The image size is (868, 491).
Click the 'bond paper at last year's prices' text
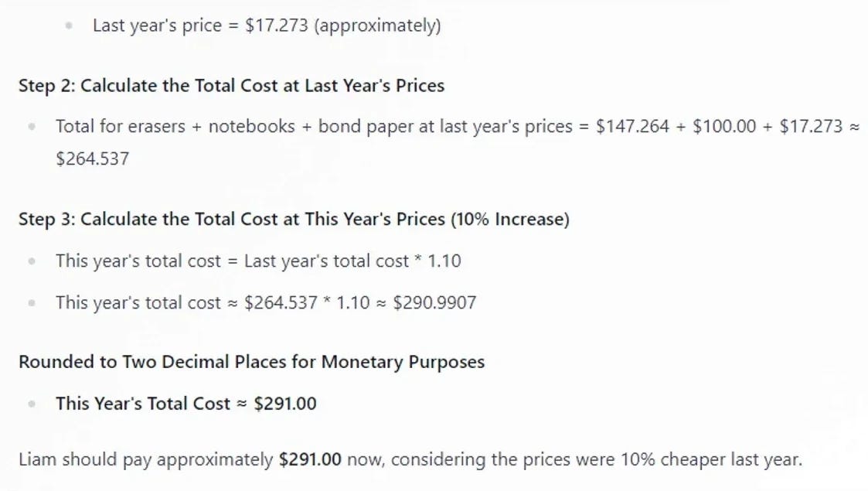pos(445,126)
